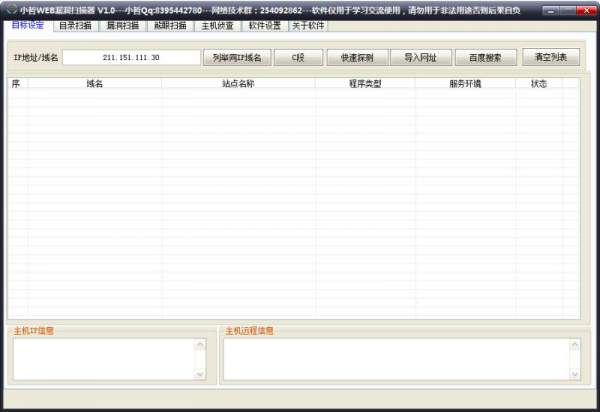This screenshot has width=600, height=412.
Task: Open the 关于软件 tab
Action: point(308,26)
